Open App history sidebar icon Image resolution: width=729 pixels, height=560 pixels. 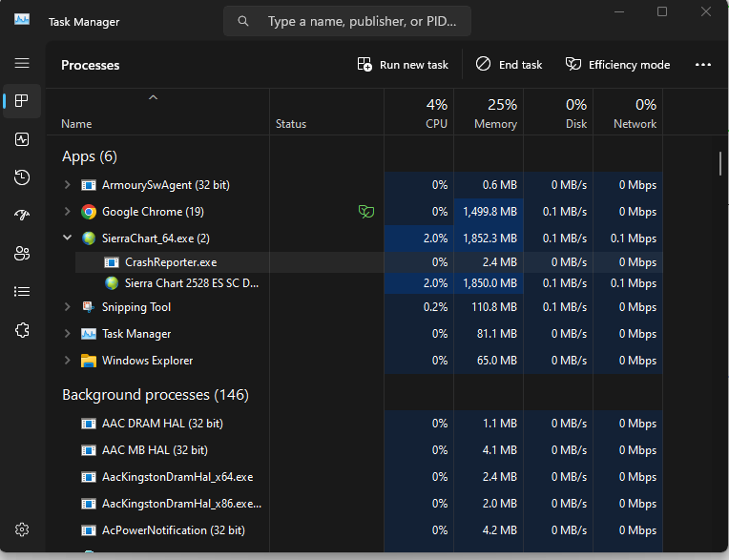(22, 177)
